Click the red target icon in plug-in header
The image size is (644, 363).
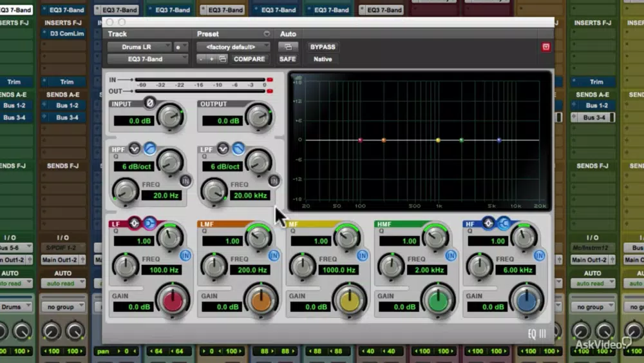[546, 47]
